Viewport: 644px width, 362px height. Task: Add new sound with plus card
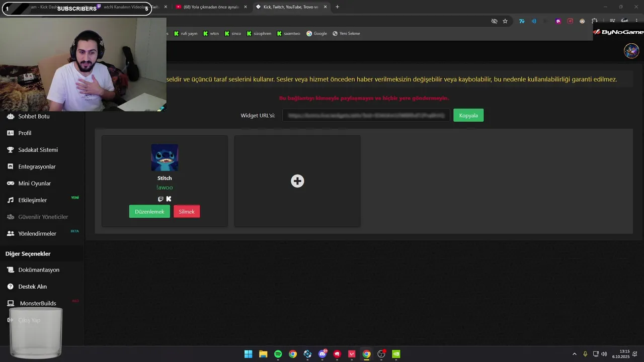297,181
